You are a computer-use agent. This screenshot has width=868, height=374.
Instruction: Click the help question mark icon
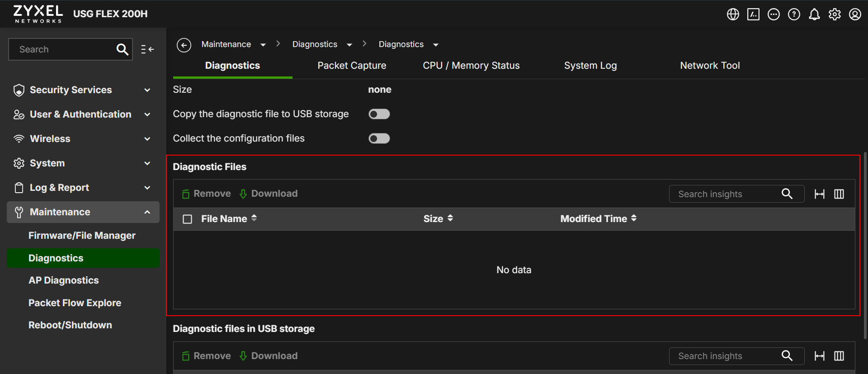pyautogui.click(x=794, y=14)
